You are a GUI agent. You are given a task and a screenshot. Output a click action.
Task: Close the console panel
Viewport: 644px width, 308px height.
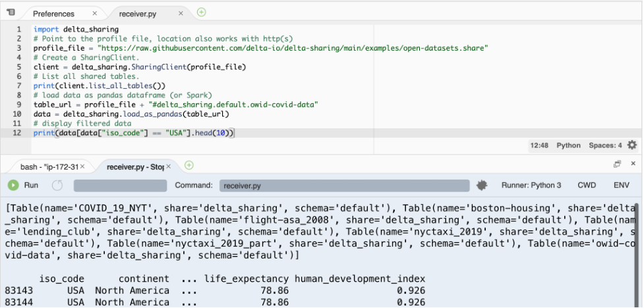click(633, 164)
